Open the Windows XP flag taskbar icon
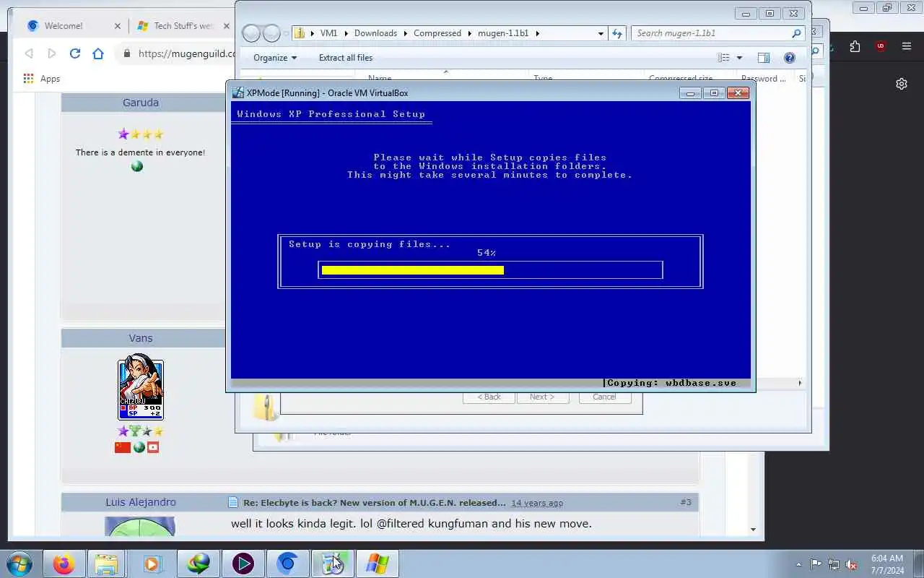The height and width of the screenshot is (578, 924). 378,564
